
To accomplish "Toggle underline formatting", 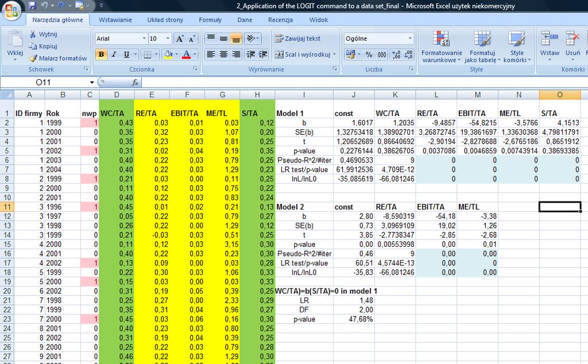I will click(x=126, y=55).
